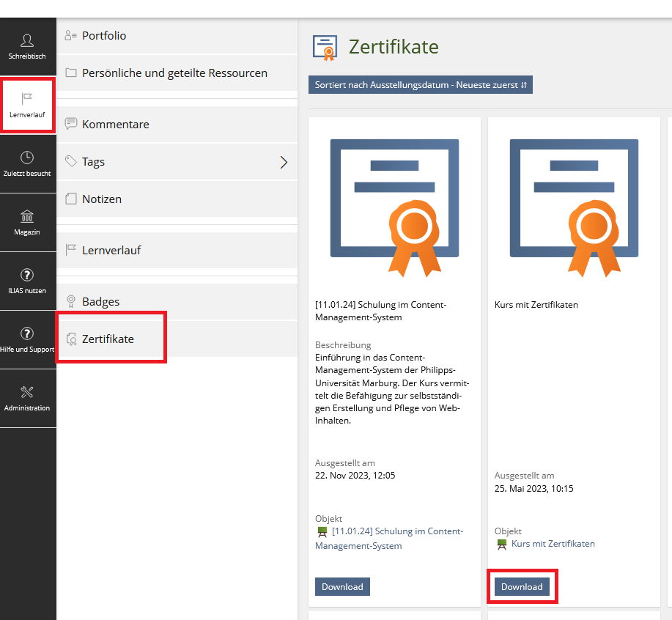Select Badges in the menu
The image size is (672, 620).
tap(100, 302)
